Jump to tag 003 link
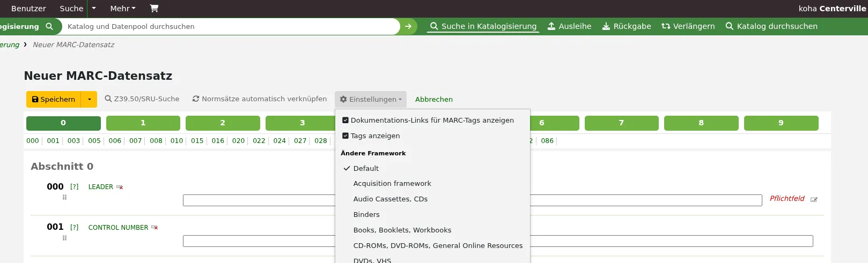The image size is (868, 263). (73, 141)
